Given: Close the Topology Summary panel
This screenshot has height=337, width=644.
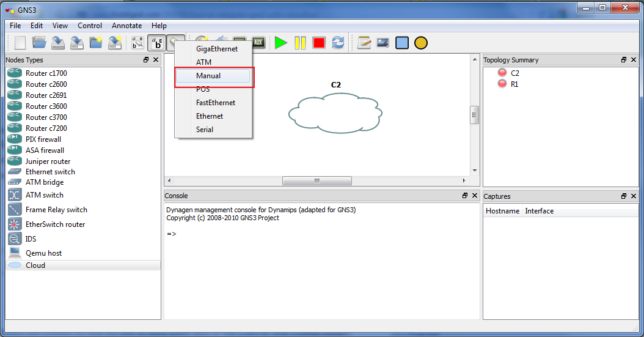Looking at the screenshot, I should click(x=634, y=59).
